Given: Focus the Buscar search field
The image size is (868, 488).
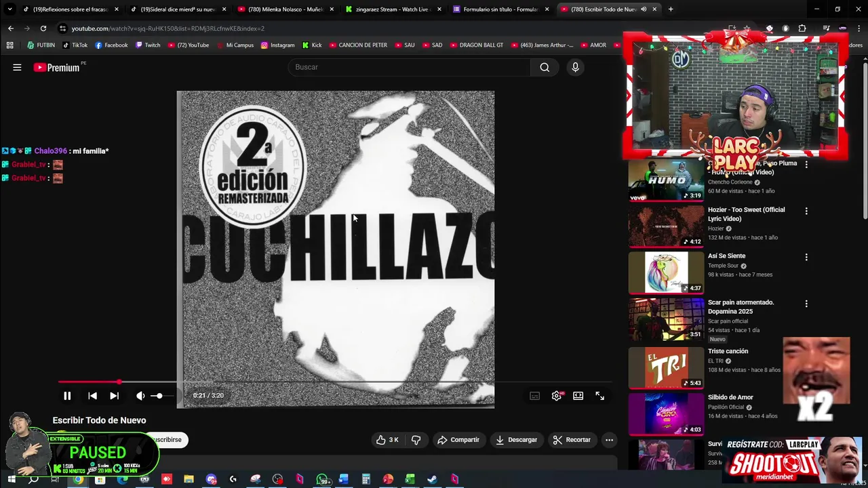Looking at the screenshot, I should coord(410,67).
